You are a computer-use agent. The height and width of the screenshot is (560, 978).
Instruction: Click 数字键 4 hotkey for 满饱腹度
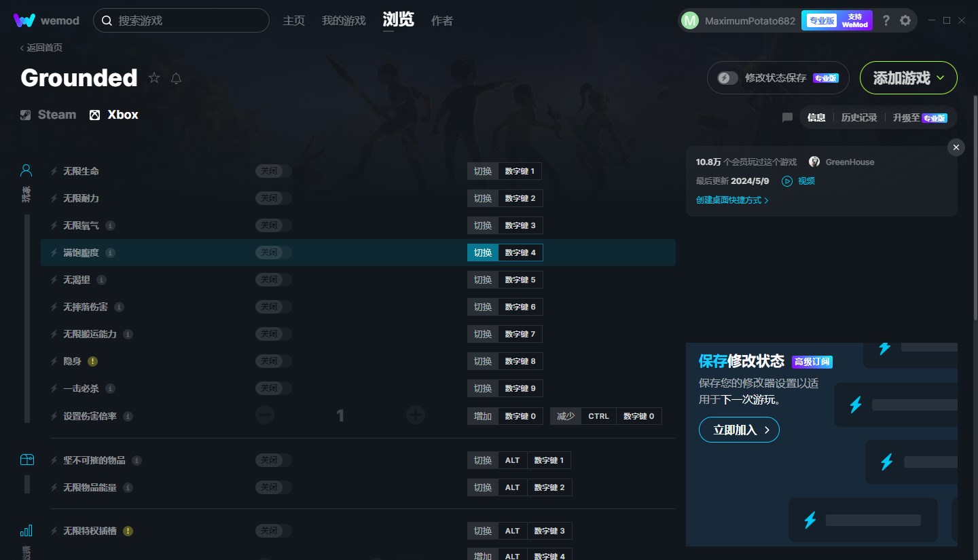point(520,253)
